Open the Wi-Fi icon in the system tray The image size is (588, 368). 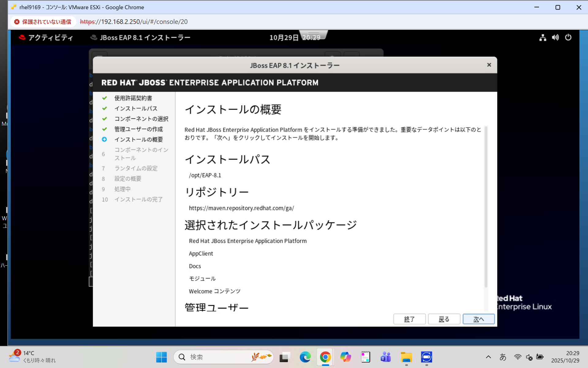pyautogui.click(x=518, y=357)
